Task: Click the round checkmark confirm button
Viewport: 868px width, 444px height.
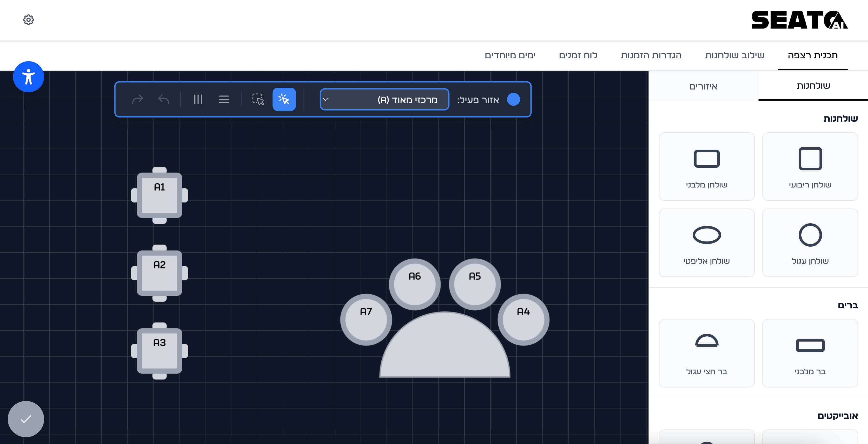Action: 26,419
